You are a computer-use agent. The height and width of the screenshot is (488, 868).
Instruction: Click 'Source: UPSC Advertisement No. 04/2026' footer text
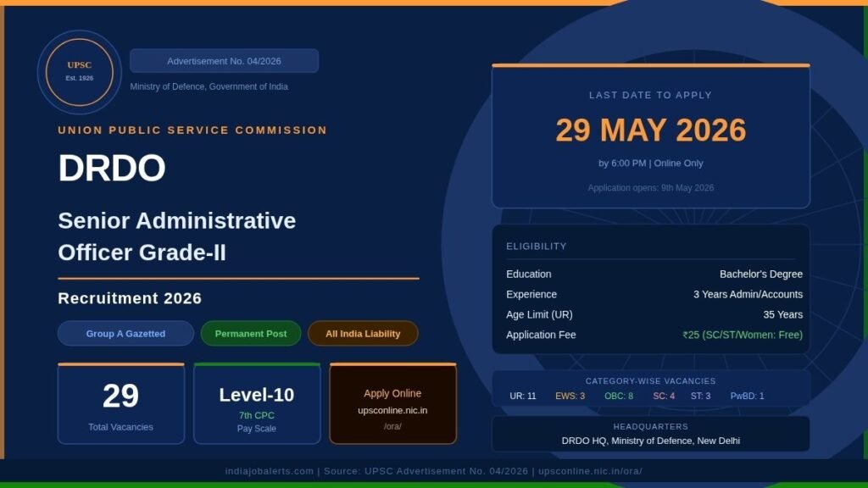(x=426, y=471)
